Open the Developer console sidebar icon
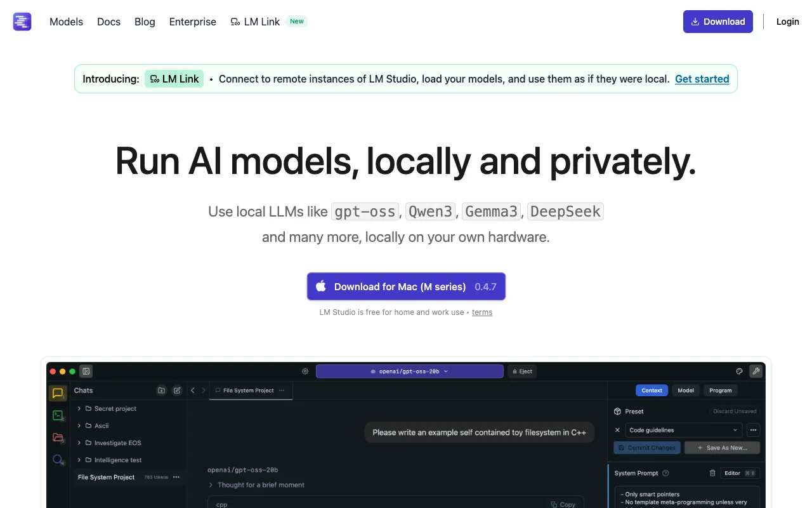Image resolution: width=812 pixels, height=508 pixels. (57, 415)
